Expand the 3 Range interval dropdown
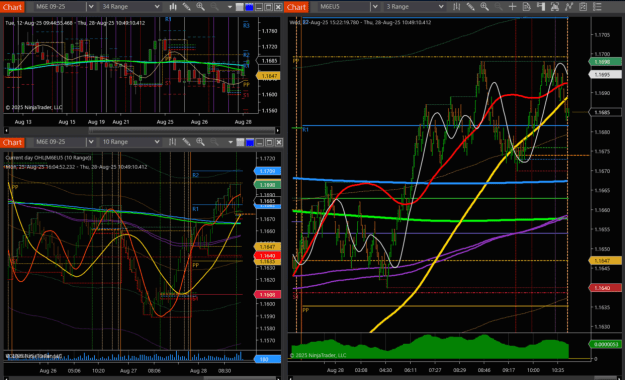 (441, 7)
